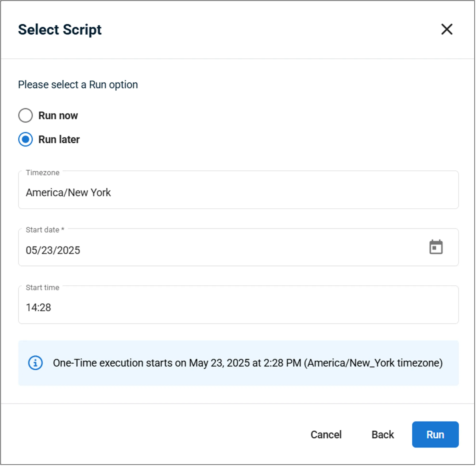The height and width of the screenshot is (466, 476).
Task: Click the 'Start time' floating label
Action: [x=42, y=287]
